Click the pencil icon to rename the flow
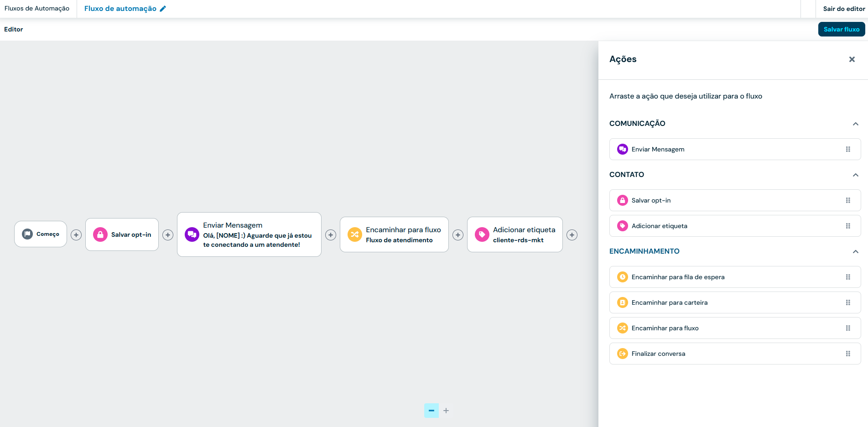This screenshot has height=427, width=868. click(163, 9)
